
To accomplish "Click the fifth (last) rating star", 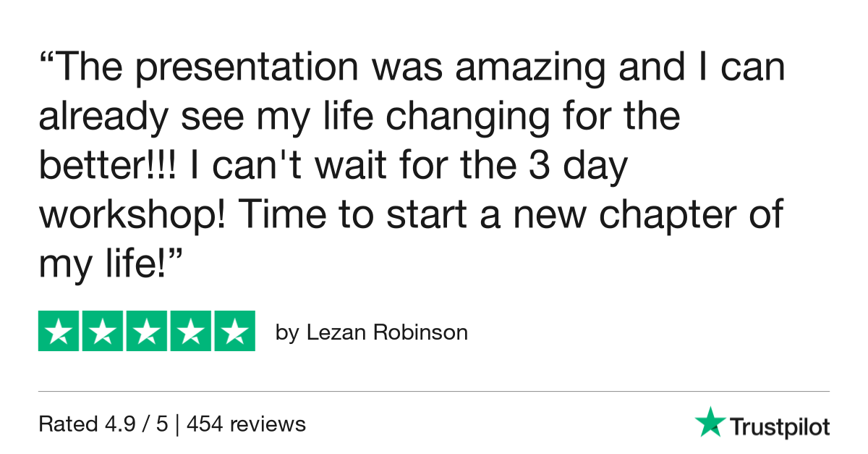I will pos(234,331).
